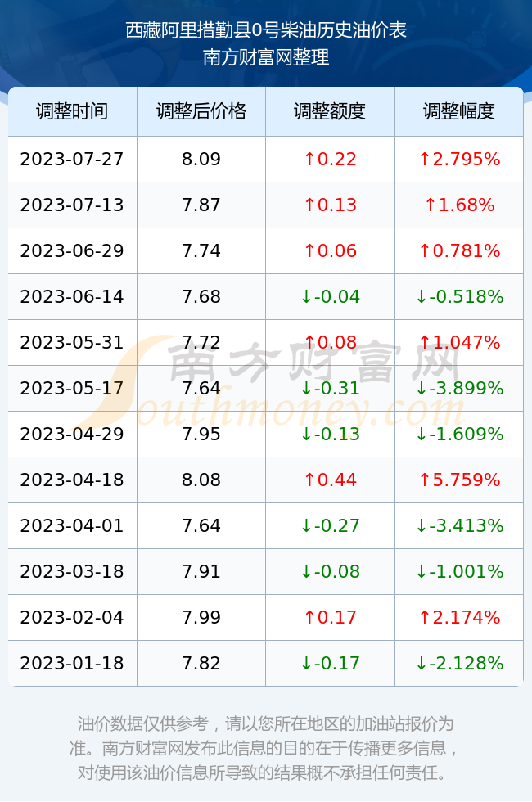Click the ↑2.174% percentage cell
The image size is (532, 802).
(459, 617)
